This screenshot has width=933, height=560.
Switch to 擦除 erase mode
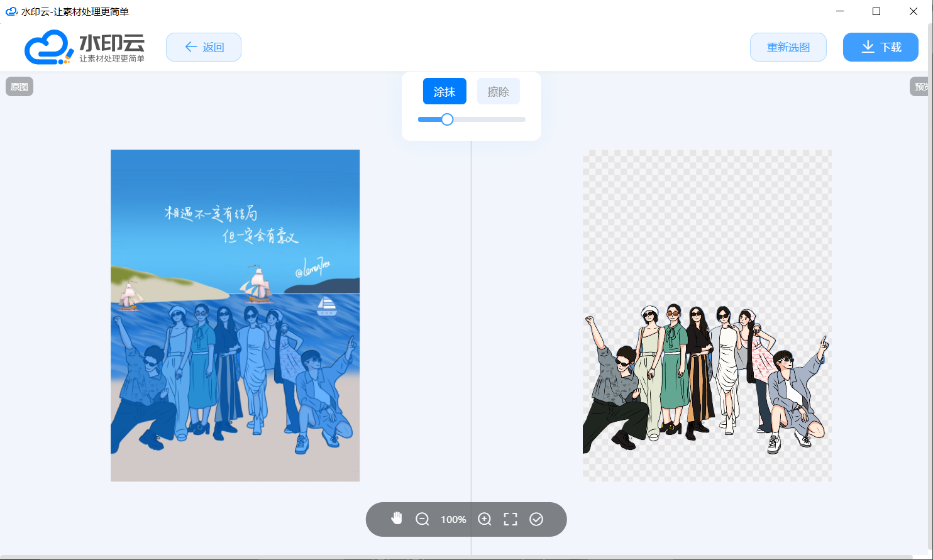pos(499,92)
